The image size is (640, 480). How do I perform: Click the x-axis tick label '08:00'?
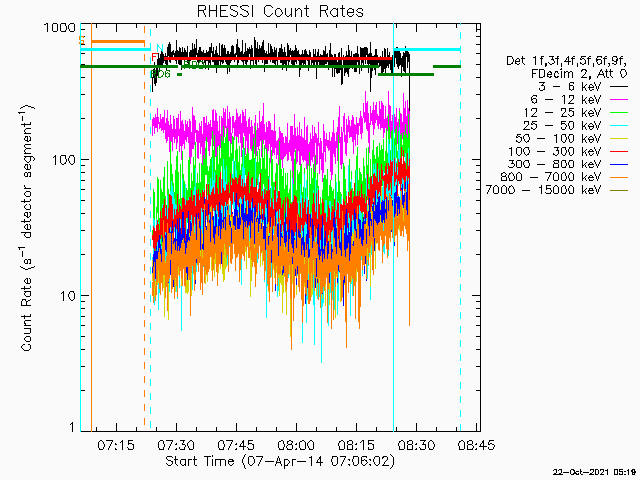(x=296, y=445)
